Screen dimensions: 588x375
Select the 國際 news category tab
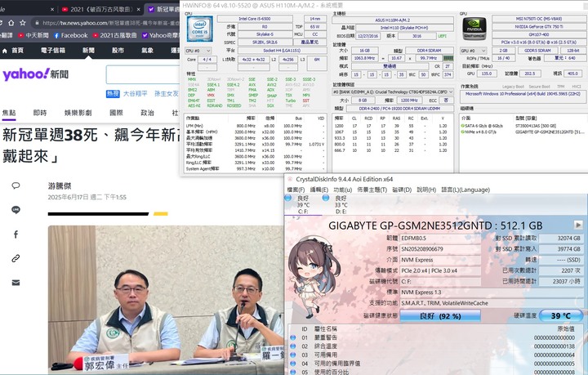116,113
